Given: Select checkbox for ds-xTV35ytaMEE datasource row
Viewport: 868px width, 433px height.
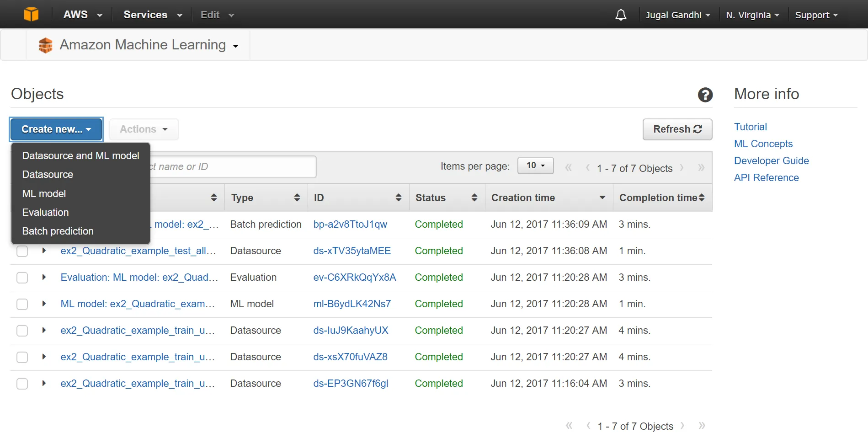Looking at the screenshot, I should tap(22, 251).
